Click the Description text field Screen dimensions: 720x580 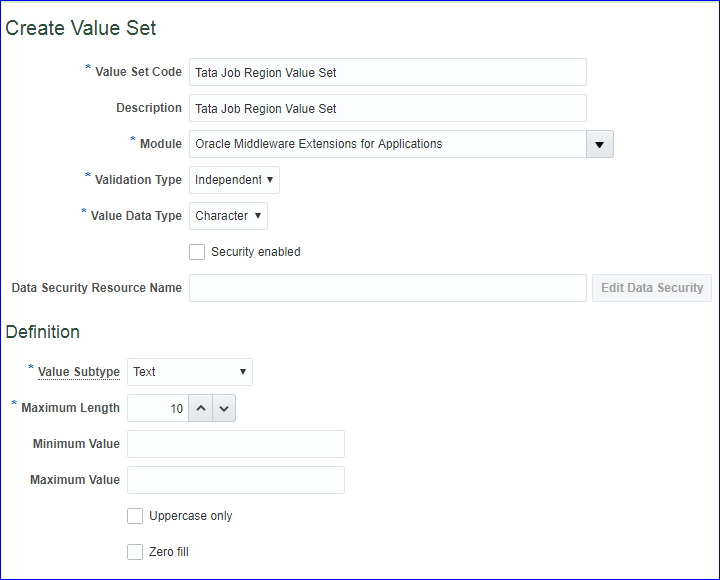(387, 108)
